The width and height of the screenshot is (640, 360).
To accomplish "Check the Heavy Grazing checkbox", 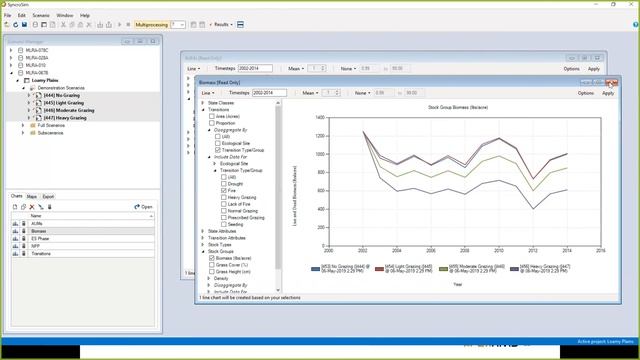I will 224,197.
